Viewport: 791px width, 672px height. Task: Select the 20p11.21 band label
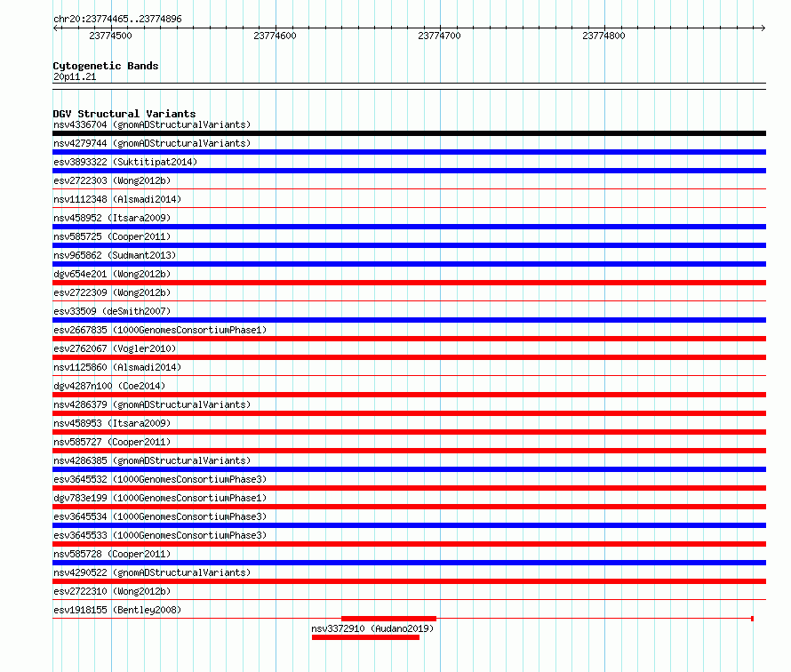(75, 76)
